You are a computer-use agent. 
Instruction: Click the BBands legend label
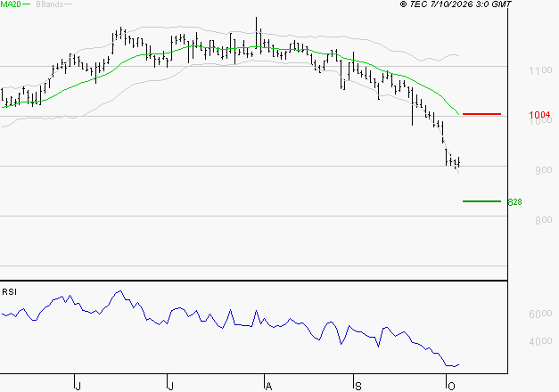click(50, 4)
